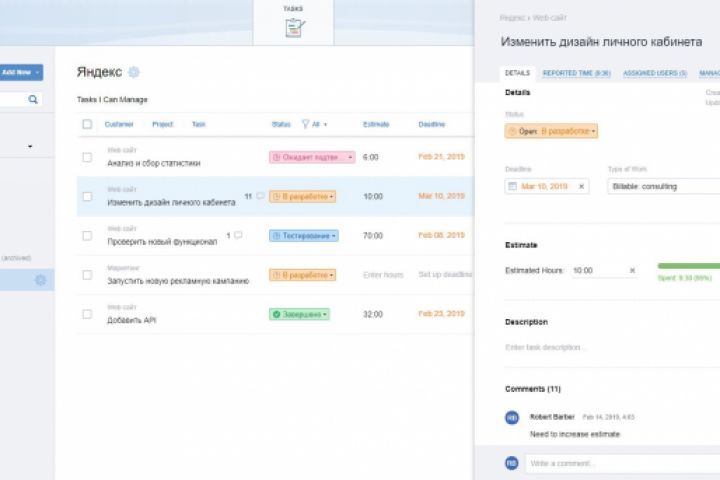
Task: Click the task title Изменить дизайн личного кабинета in panel
Action: [x=601, y=42]
